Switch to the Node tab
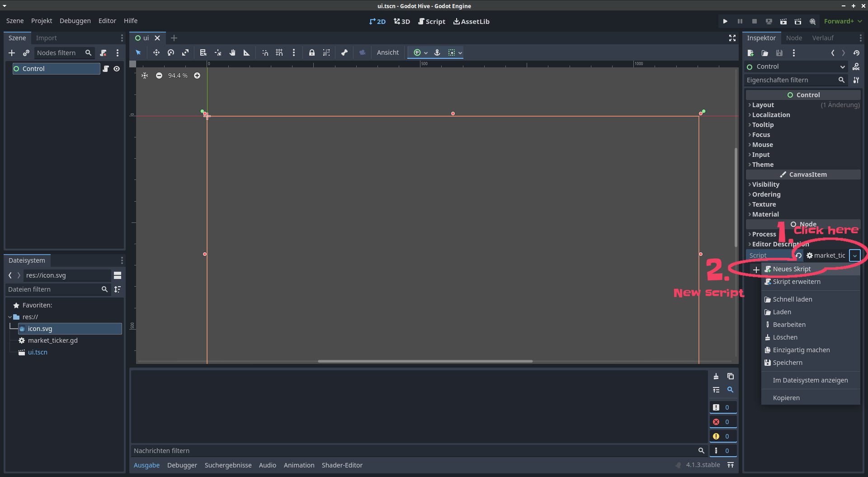The width and height of the screenshot is (868, 477). 794,38
